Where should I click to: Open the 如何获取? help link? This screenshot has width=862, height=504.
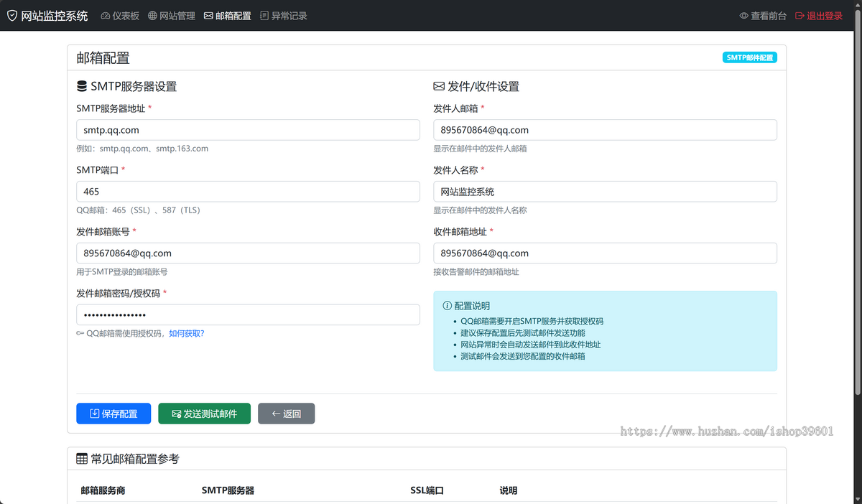pos(188,333)
